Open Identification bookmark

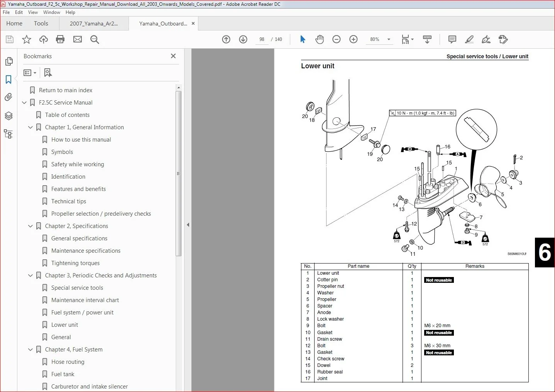(x=68, y=177)
